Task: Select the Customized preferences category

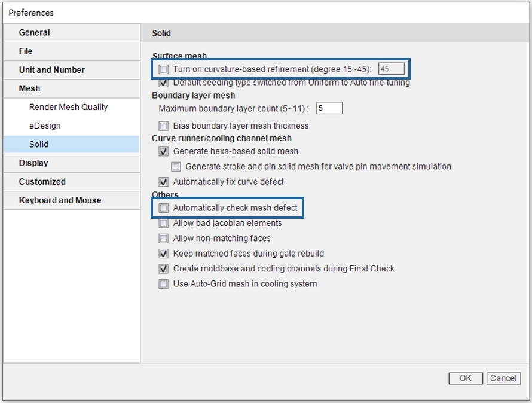Action: coord(42,181)
